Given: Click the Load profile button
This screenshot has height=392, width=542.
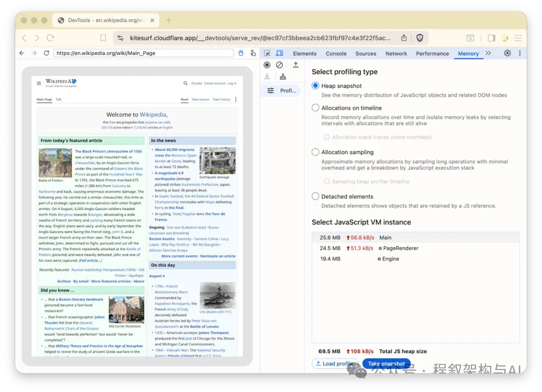Looking at the screenshot, I should 334,364.
